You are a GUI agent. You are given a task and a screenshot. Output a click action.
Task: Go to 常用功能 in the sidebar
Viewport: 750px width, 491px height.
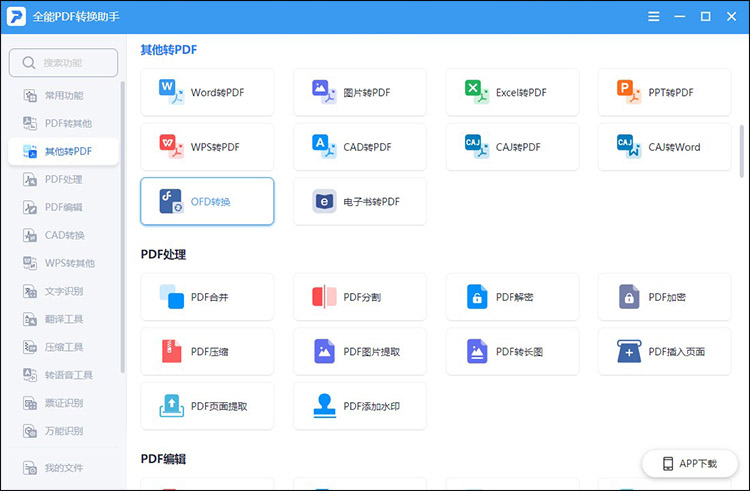[63, 96]
